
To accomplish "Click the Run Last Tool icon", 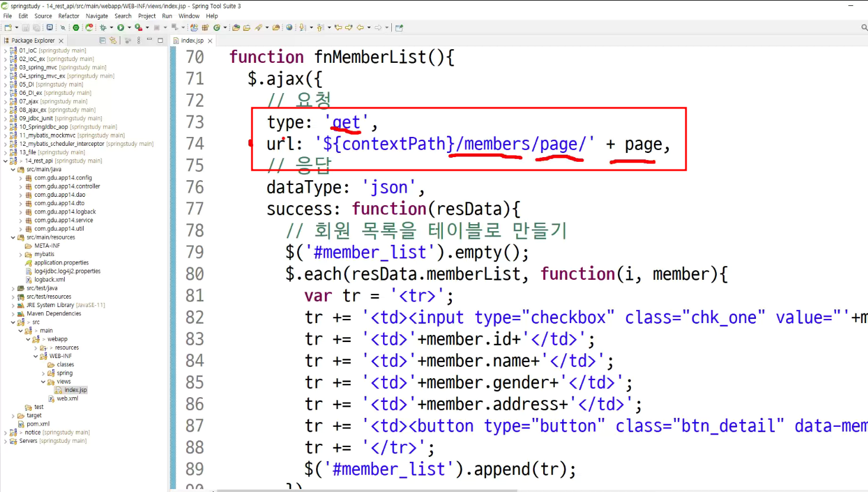I will click(x=138, y=27).
